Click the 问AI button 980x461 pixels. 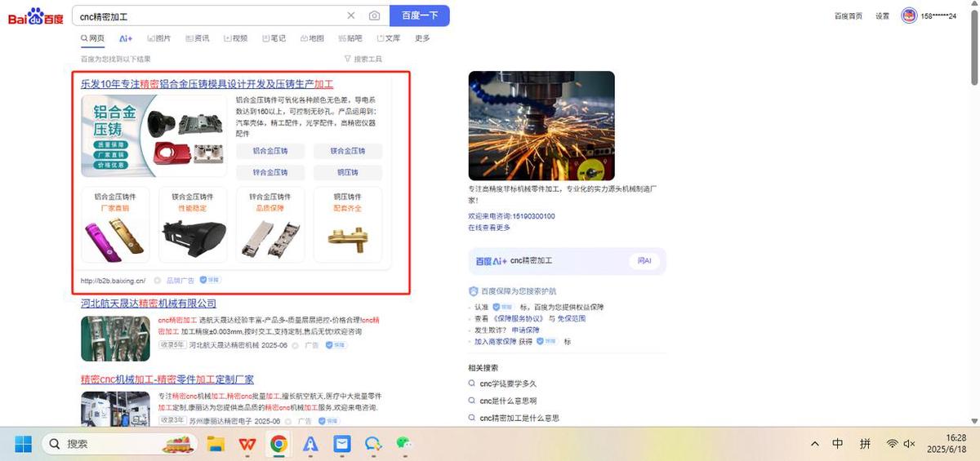[x=644, y=261]
